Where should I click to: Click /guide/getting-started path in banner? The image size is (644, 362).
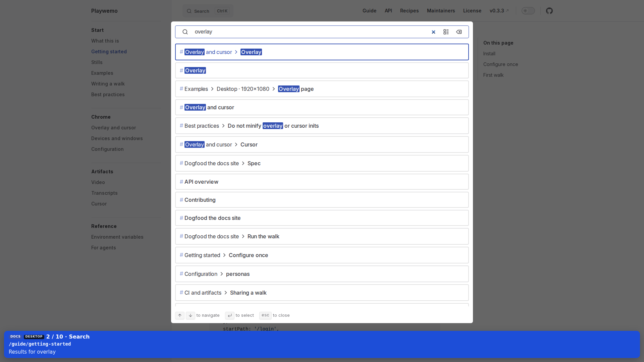tap(40, 344)
